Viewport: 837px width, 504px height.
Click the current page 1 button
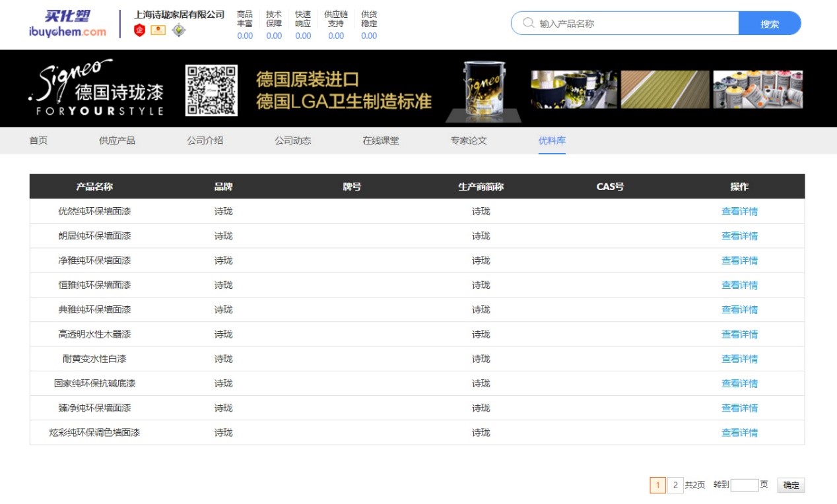click(x=657, y=485)
